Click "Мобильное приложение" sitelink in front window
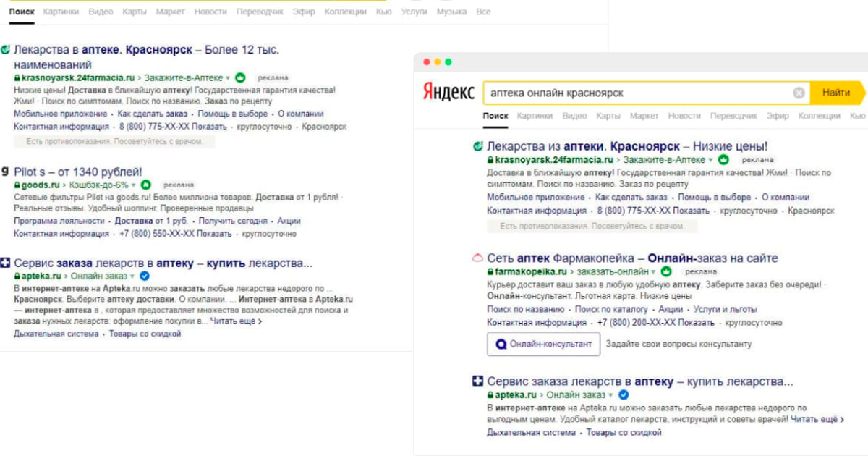Viewport: 868px width, 456px height. (x=536, y=197)
